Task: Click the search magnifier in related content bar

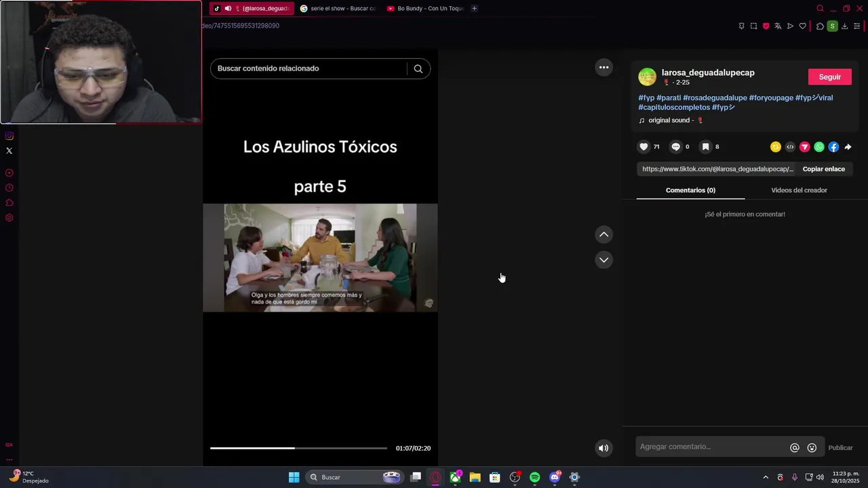Action: pyautogui.click(x=418, y=68)
